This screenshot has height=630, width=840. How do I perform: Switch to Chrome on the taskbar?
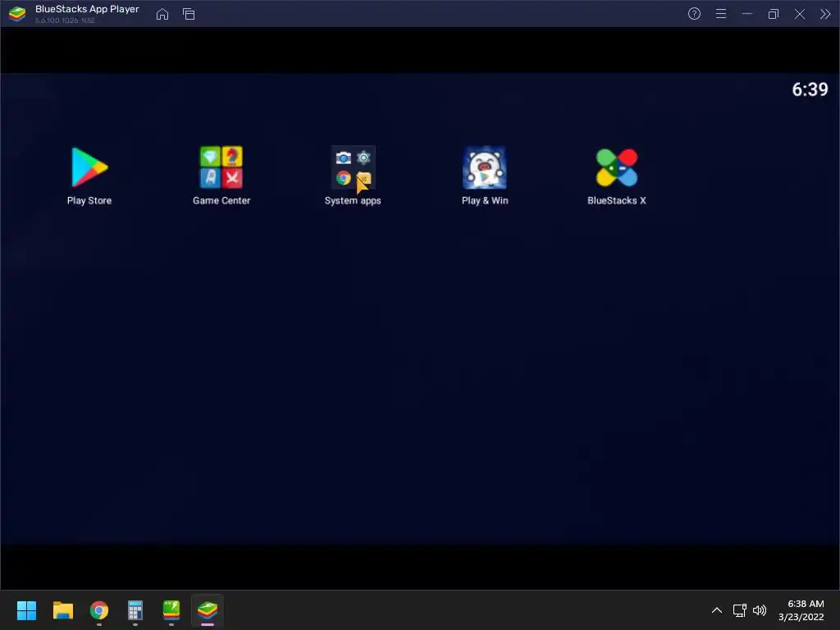click(x=99, y=610)
